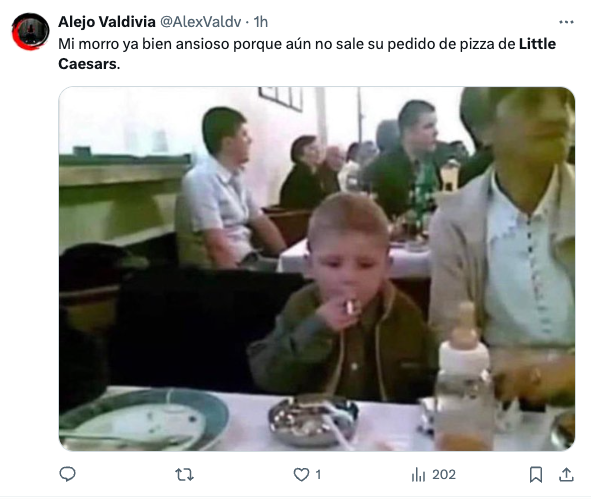Screen dimensions: 591x499
Task: Click the share upload arrow icon
Action: (x=566, y=475)
